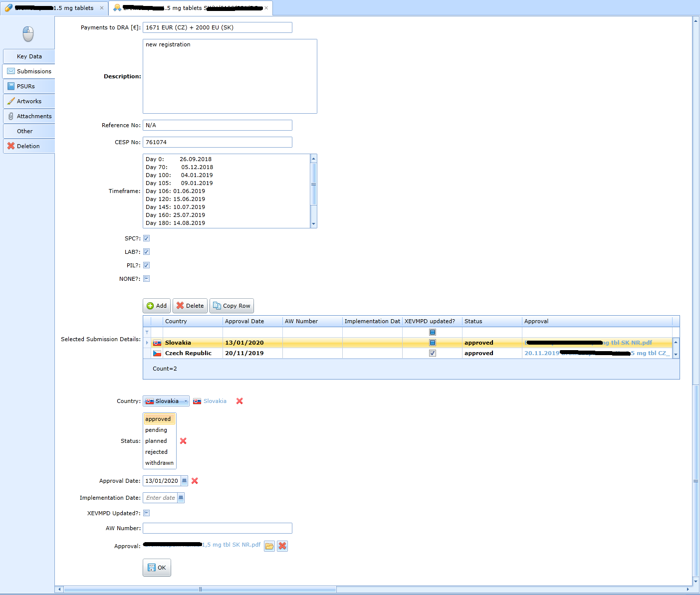Viewport: 700px width, 595px height.
Task: Browse for Approval file with folder icon
Action: point(269,546)
